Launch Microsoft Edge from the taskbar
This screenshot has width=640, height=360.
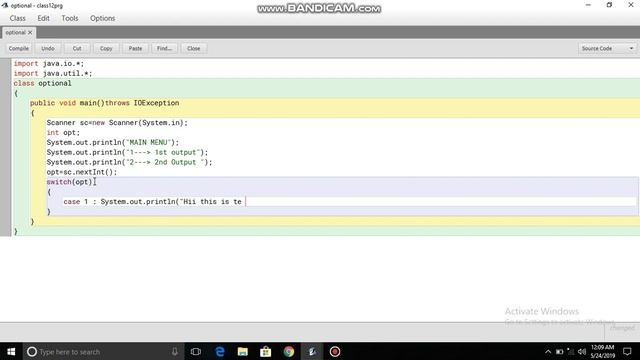coord(220,351)
